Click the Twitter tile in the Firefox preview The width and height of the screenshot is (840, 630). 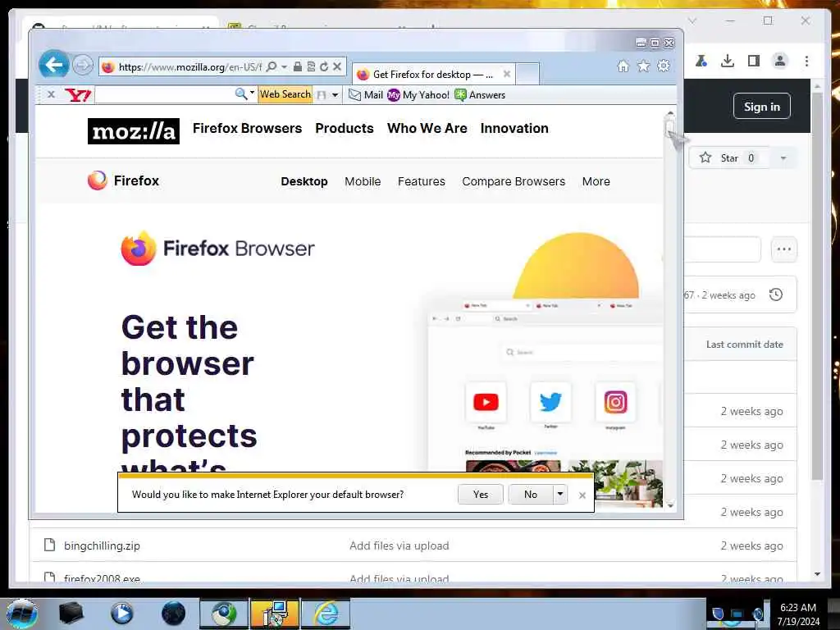coord(550,402)
